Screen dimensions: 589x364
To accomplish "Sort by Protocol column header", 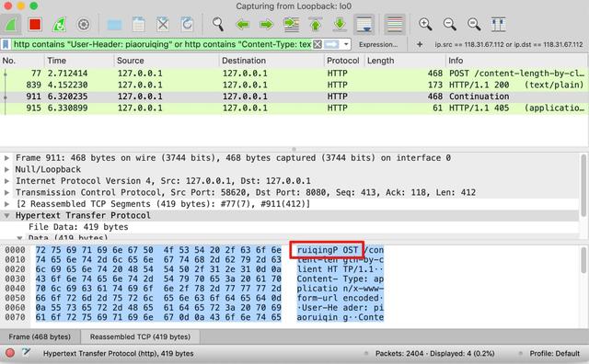I will click(343, 61).
